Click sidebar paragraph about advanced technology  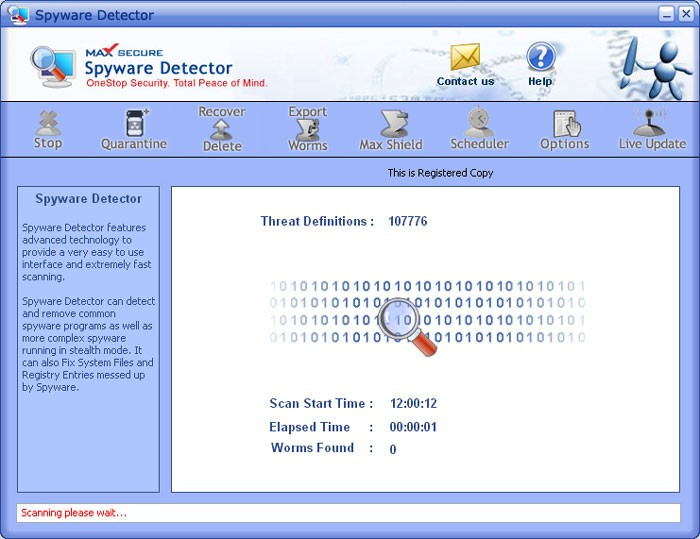click(x=87, y=252)
